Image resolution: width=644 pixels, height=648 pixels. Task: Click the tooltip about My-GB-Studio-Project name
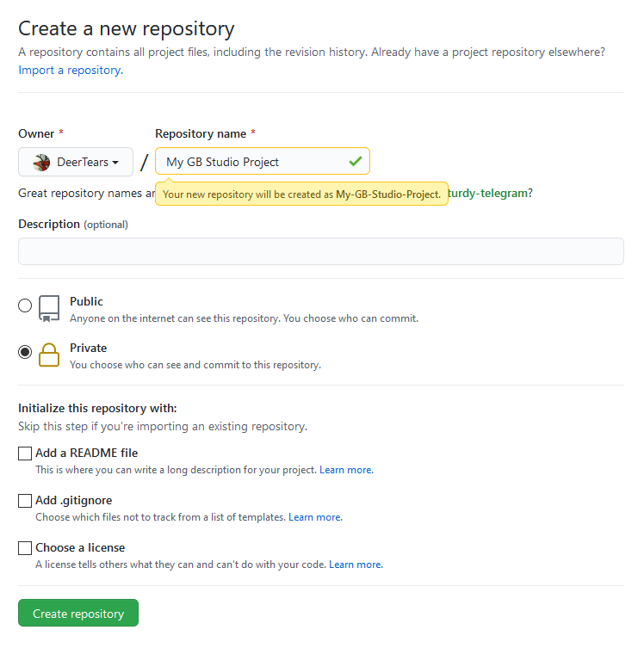point(301,194)
